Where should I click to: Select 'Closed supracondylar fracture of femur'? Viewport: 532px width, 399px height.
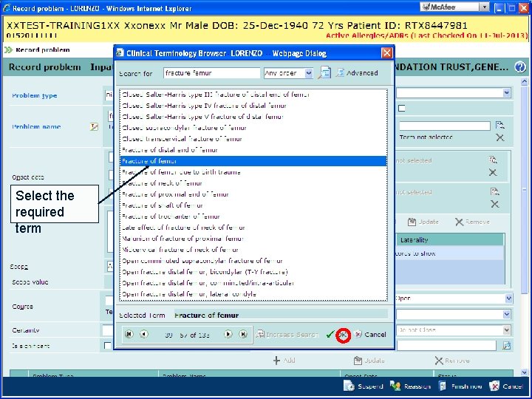(x=253, y=128)
